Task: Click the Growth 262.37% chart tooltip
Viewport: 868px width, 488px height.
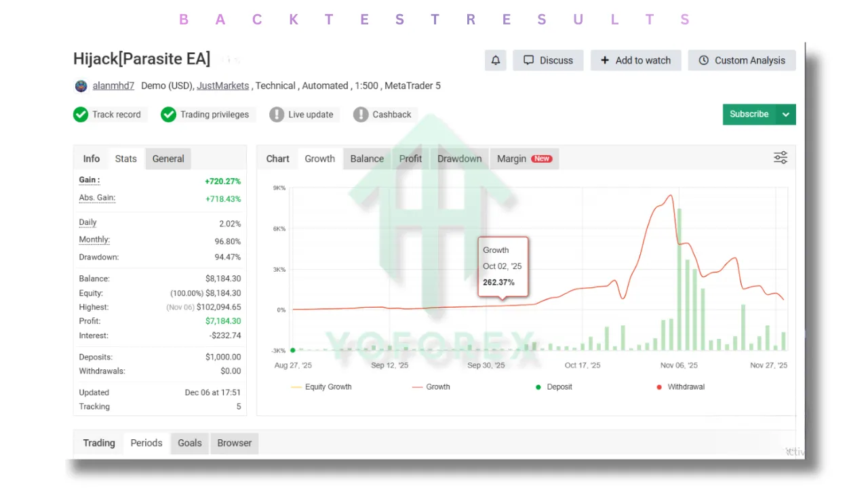Action: pyautogui.click(x=502, y=266)
